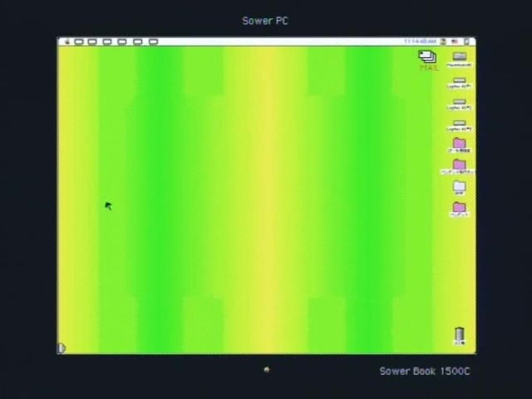Expand the Control Strip tab on desktop edge
Image resolution: width=532 pixels, height=399 pixels.
pos(62,347)
